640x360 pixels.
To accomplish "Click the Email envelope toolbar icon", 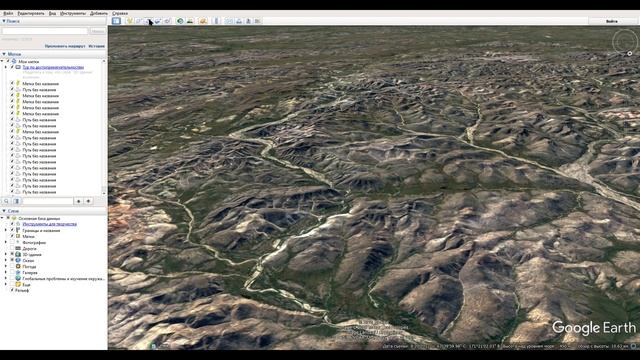I will click(229, 21).
